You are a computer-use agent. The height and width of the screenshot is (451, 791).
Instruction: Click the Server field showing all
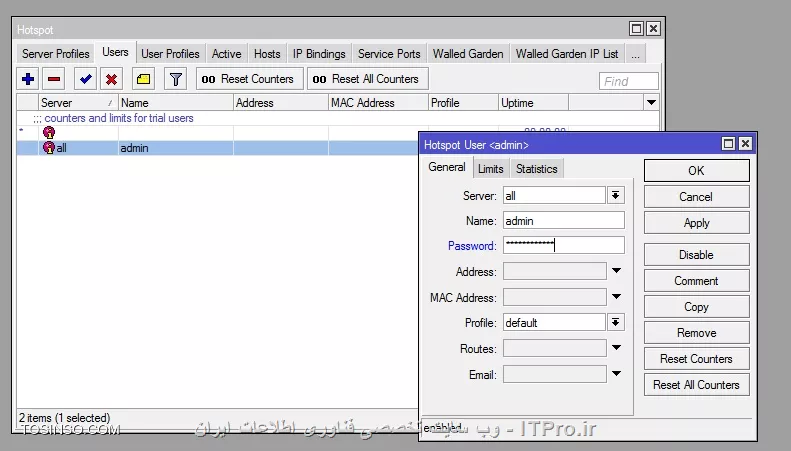point(554,195)
